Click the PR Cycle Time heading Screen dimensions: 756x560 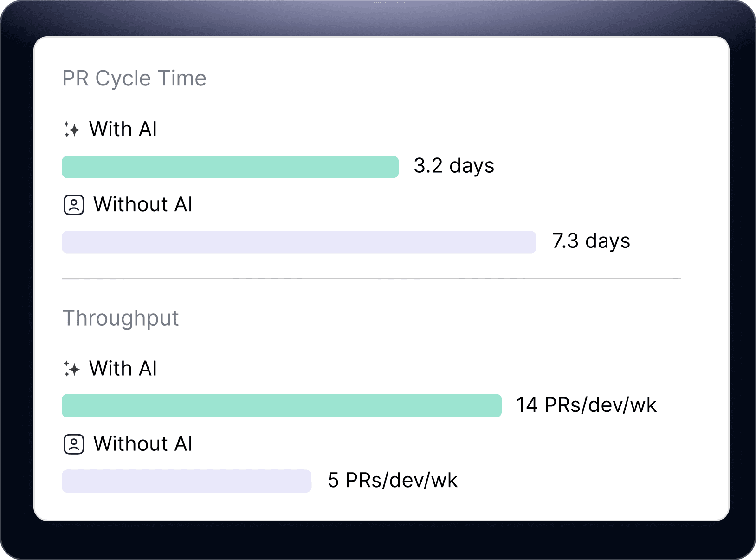point(134,78)
